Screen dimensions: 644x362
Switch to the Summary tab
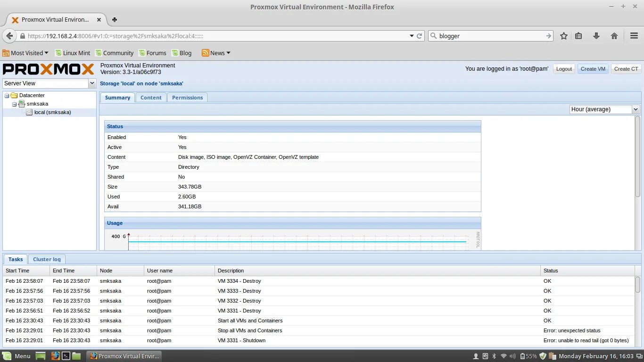tap(117, 98)
